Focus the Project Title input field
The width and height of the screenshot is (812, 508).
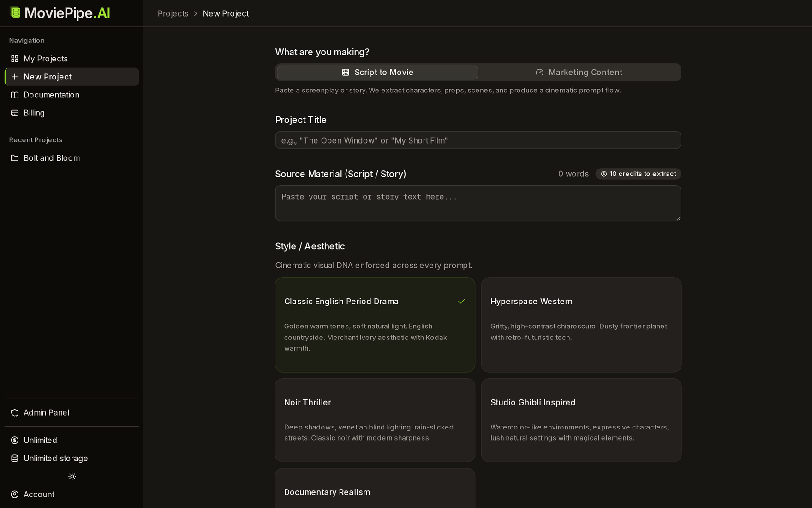click(478, 140)
